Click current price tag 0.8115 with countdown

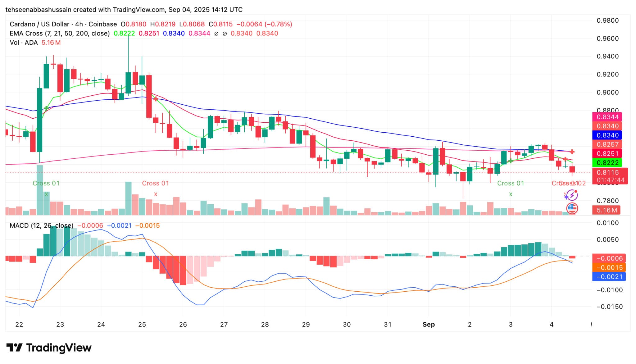tap(610, 176)
